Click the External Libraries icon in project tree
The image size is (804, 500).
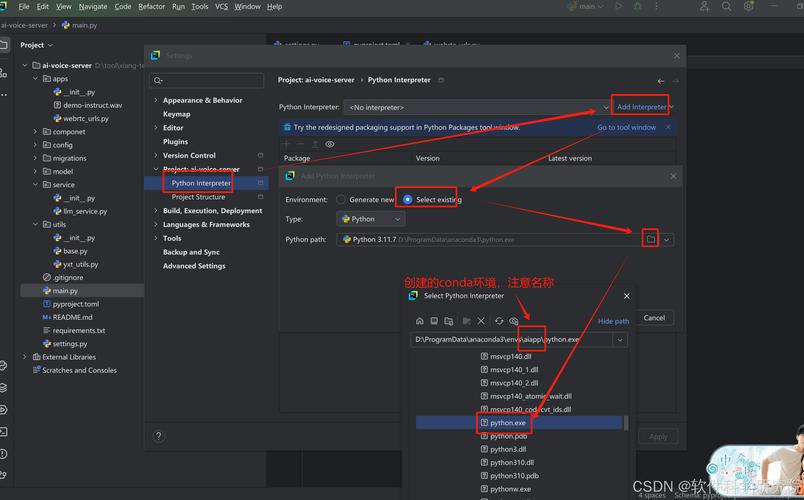pos(37,357)
